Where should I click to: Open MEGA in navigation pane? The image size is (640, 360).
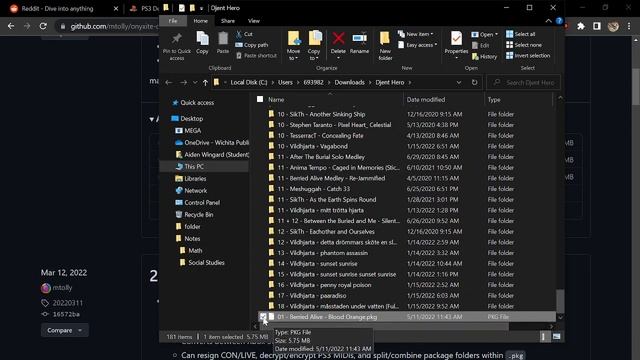click(192, 131)
